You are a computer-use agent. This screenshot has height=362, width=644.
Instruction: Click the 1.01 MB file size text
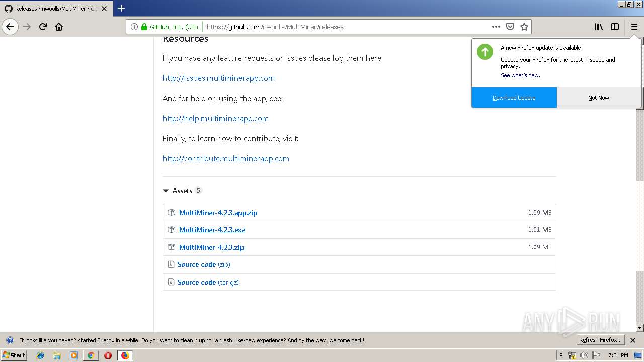click(540, 230)
